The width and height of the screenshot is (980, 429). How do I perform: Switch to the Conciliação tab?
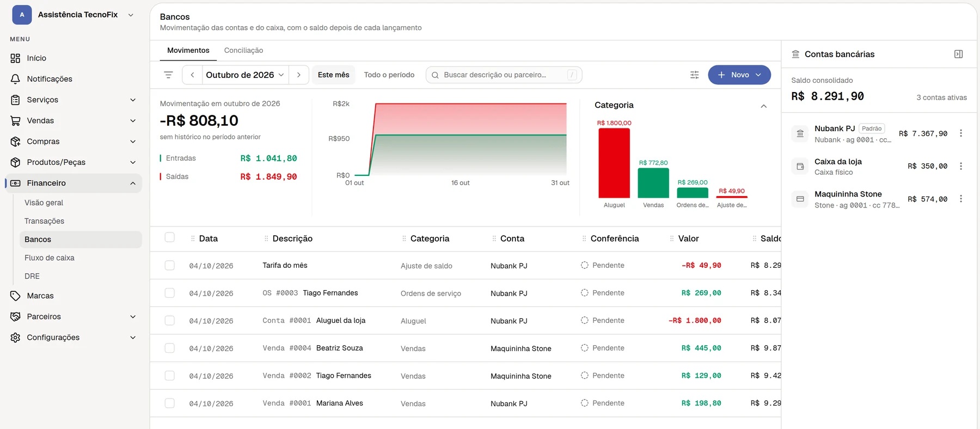click(x=243, y=51)
